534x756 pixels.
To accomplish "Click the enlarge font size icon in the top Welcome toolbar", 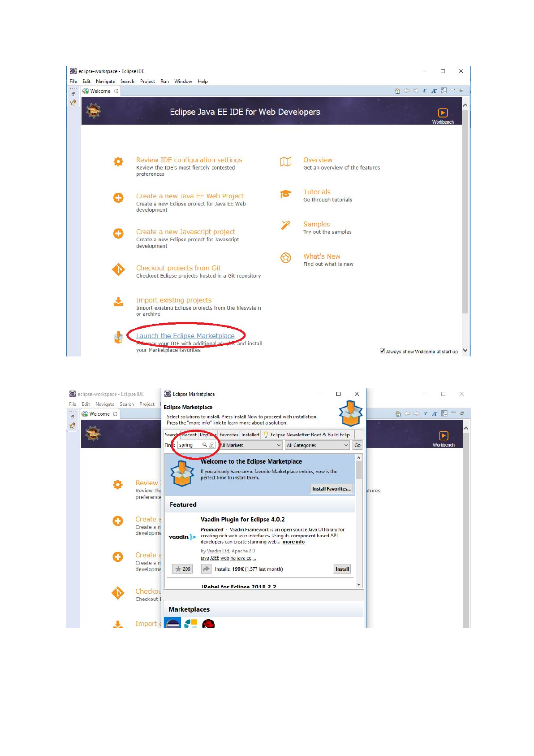I will pos(434,91).
